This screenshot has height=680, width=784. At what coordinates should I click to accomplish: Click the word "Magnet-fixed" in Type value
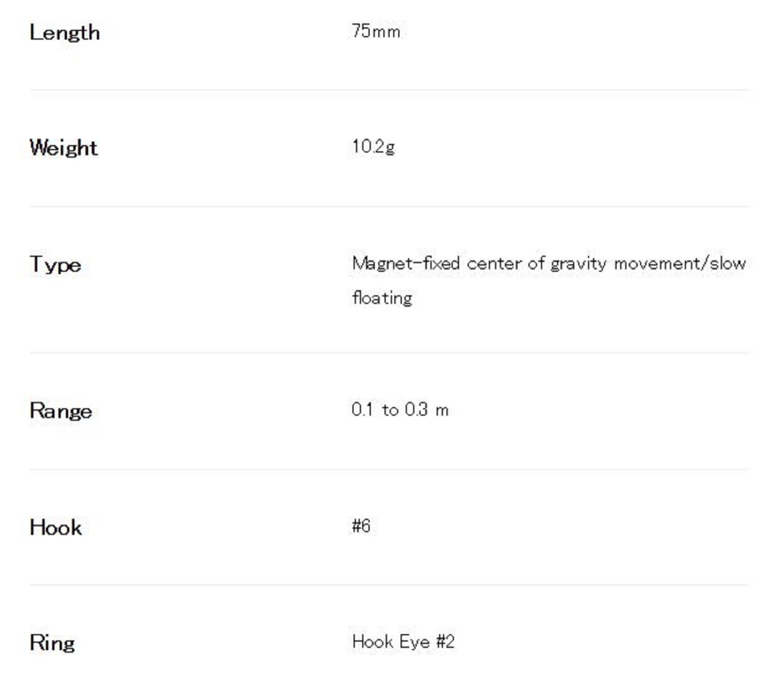406,264
